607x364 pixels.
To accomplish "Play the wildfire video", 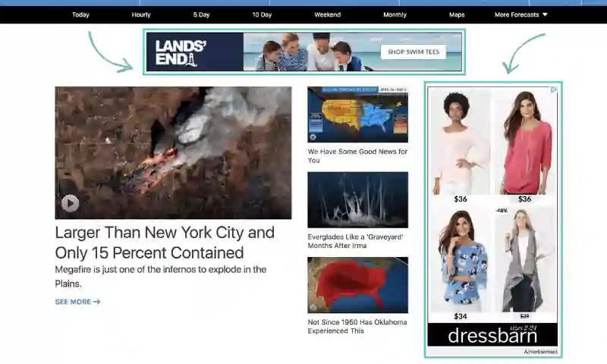I will [x=70, y=203].
